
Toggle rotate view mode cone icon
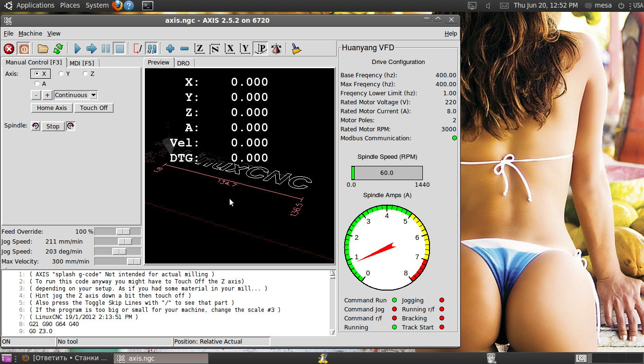pyautogui.click(x=277, y=49)
